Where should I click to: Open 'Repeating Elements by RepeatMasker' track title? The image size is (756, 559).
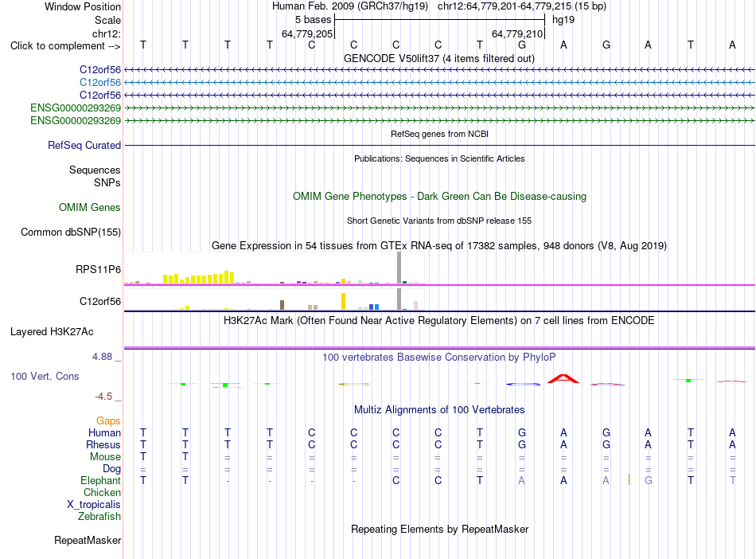point(439,529)
